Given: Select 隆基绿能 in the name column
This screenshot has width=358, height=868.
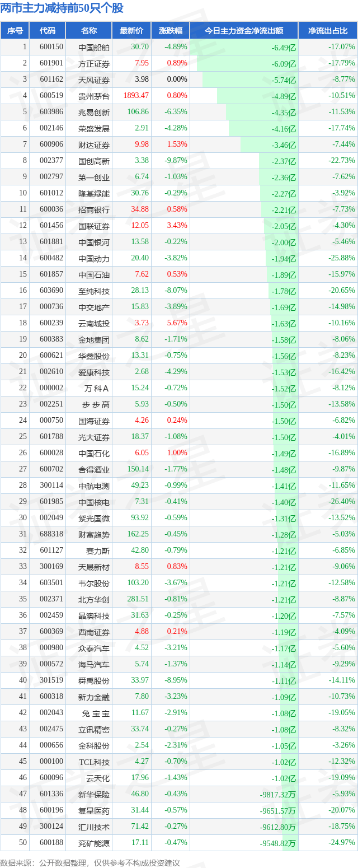Looking at the screenshot, I should click(94, 193).
